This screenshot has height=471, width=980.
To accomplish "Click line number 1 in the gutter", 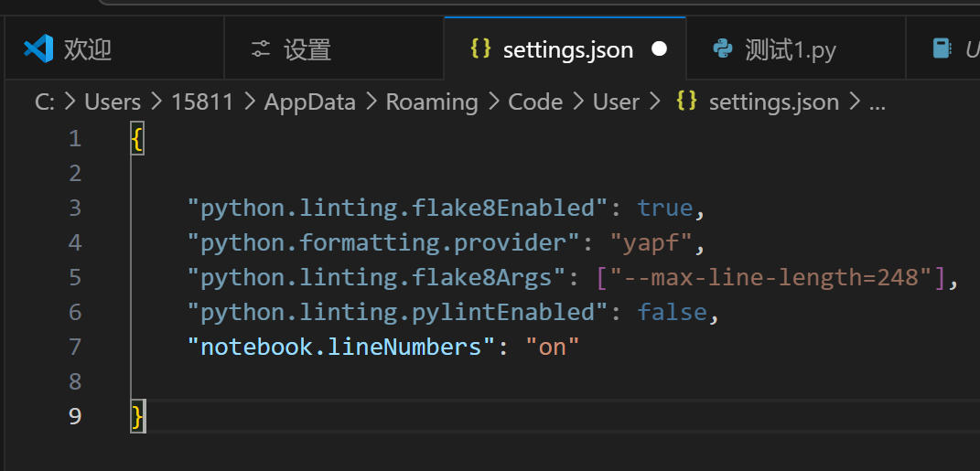I will pos(76,138).
